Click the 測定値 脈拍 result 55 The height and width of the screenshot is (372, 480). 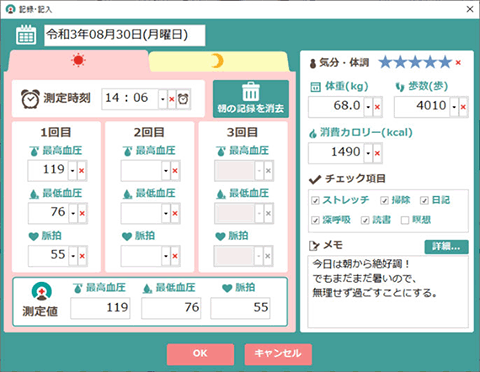240,308
